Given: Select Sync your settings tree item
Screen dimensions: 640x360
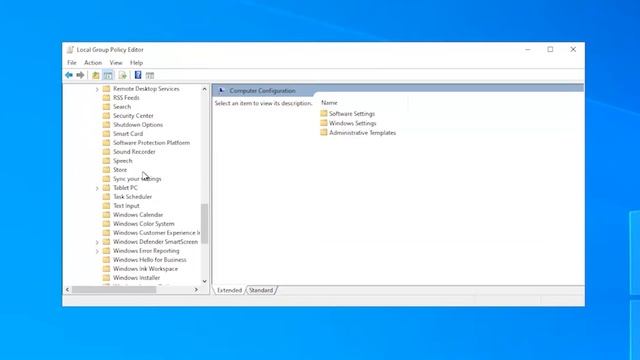Looking at the screenshot, I should (x=137, y=179).
